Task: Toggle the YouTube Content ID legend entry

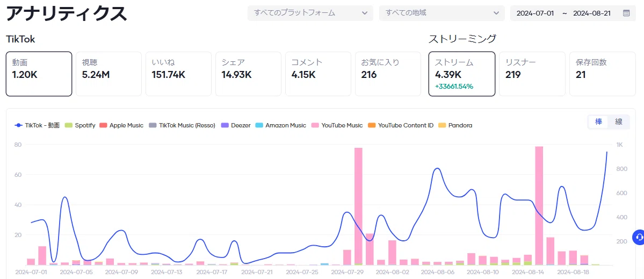Action: (400, 125)
